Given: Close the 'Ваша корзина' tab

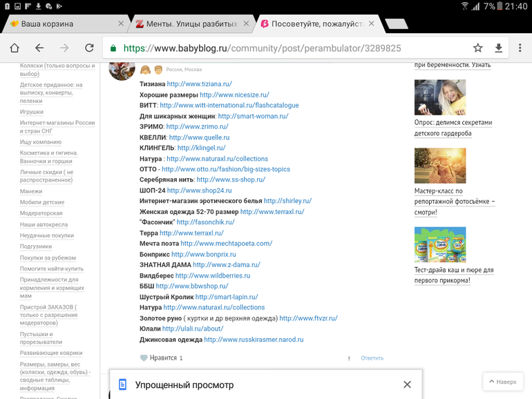Looking at the screenshot, I should [121, 23].
